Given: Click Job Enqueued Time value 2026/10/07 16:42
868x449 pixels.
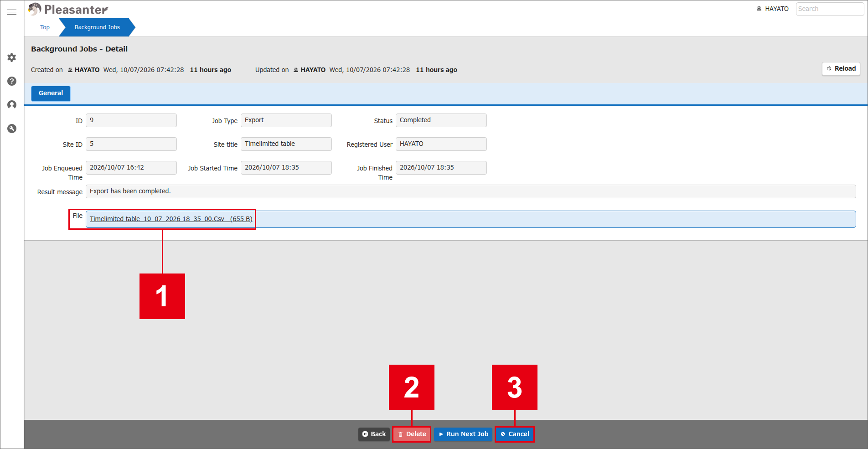Looking at the screenshot, I should (131, 168).
